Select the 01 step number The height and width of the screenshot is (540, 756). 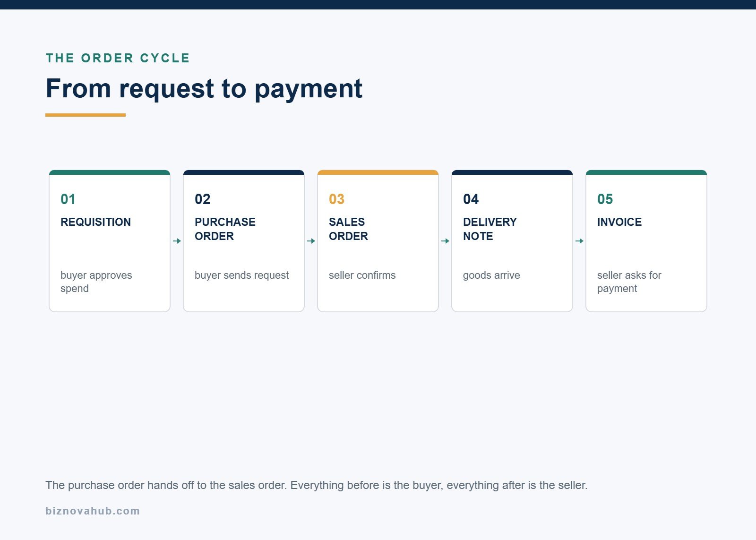coord(68,199)
